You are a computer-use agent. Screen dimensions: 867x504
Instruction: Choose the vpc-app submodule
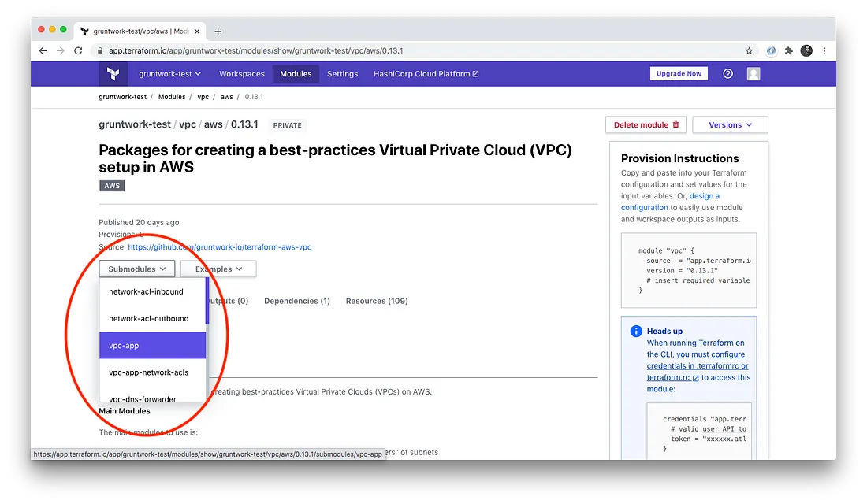click(153, 346)
